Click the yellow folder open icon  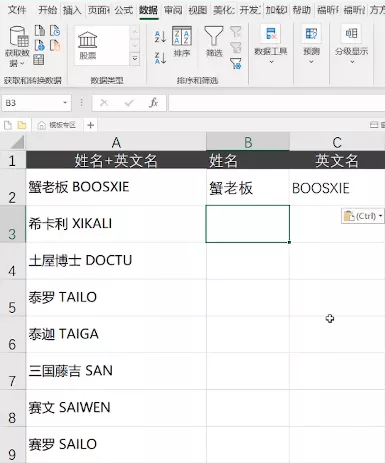click(x=22, y=125)
